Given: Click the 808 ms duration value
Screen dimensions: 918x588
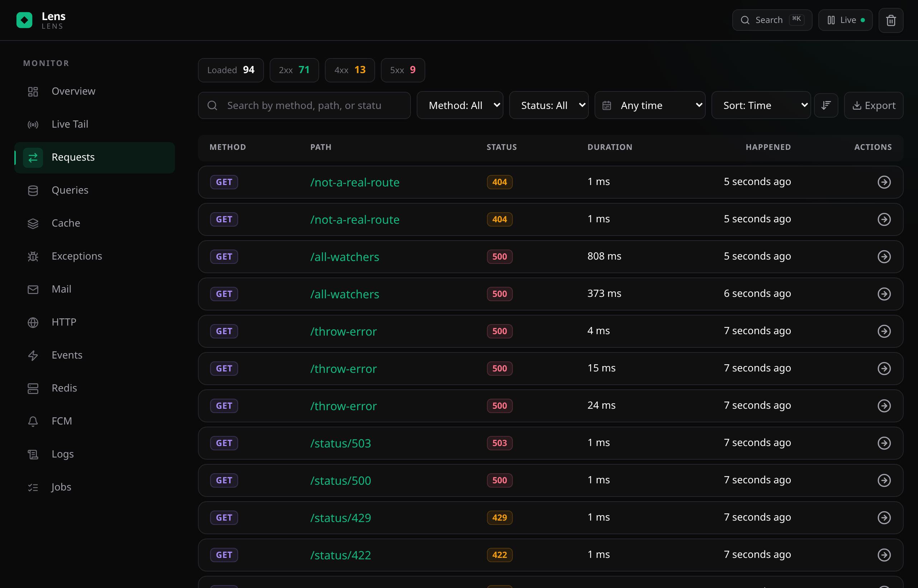Looking at the screenshot, I should pos(604,256).
